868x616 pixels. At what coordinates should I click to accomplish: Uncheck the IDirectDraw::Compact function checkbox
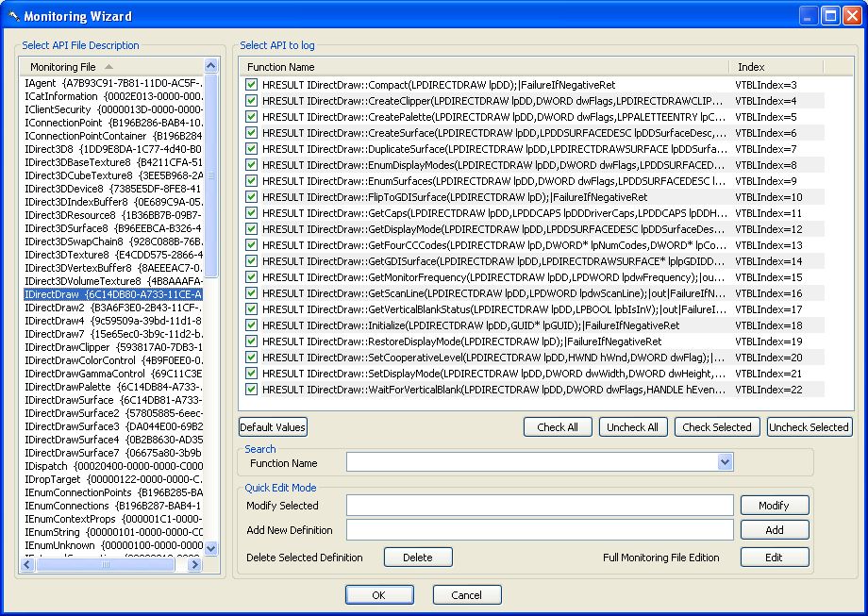click(251, 85)
